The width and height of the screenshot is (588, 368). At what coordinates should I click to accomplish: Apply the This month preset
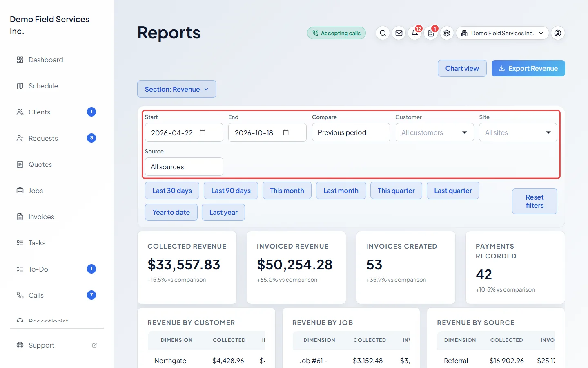coord(287,191)
